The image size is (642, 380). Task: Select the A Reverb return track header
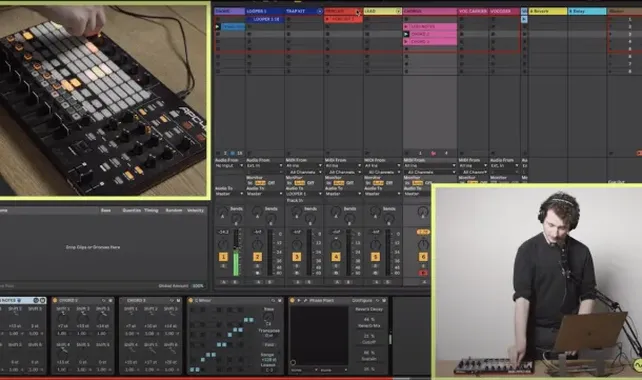click(547, 11)
